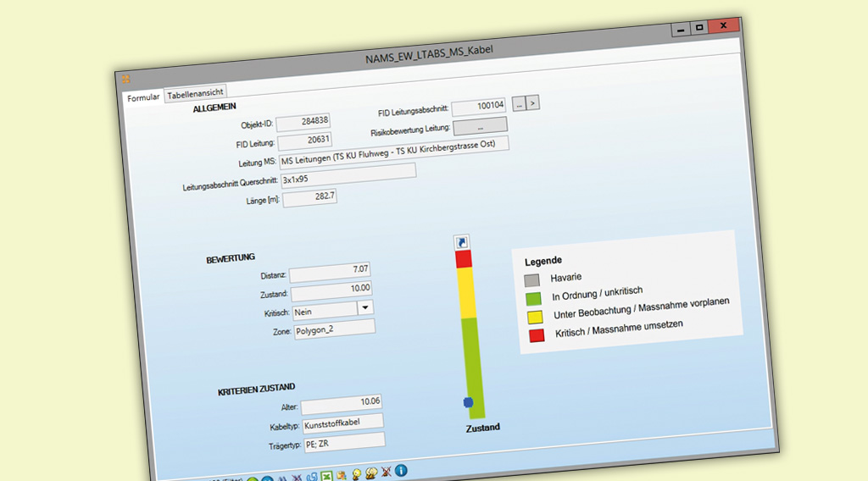
Task: Maximize the NAMS_EW_LTABS_MS_Kabel window
Action: click(699, 28)
